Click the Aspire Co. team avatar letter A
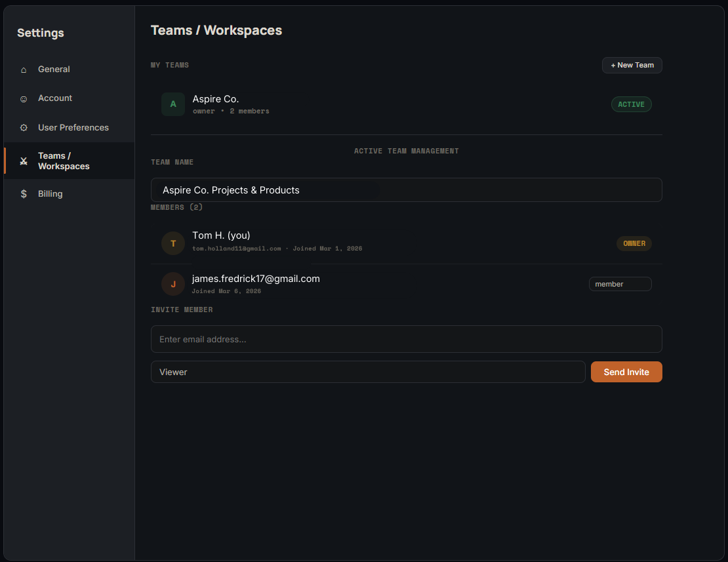This screenshot has width=728, height=562. pos(172,104)
